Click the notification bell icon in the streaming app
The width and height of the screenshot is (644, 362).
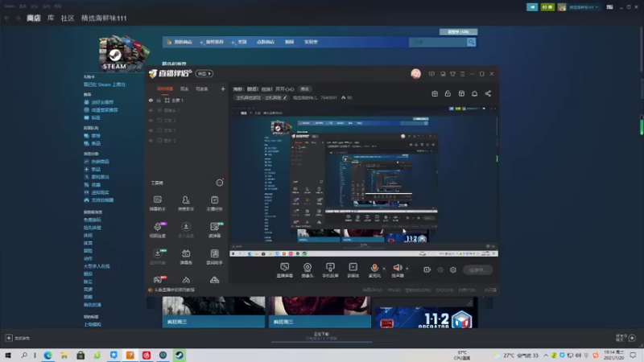tap(474, 93)
